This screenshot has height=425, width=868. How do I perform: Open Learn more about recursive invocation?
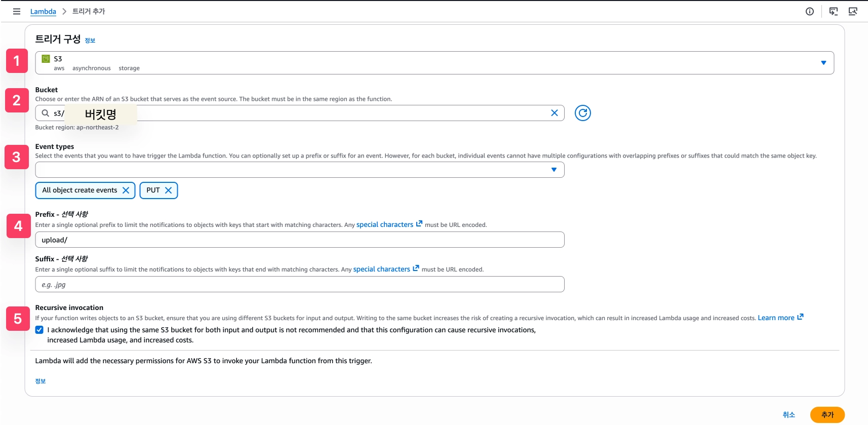pyautogui.click(x=776, y=318)
